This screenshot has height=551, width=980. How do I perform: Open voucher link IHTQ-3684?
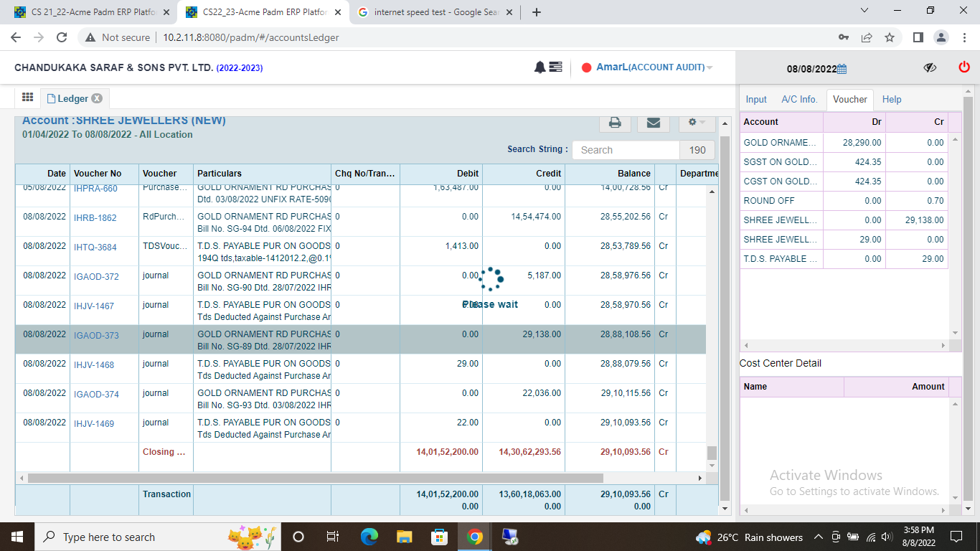95,247
